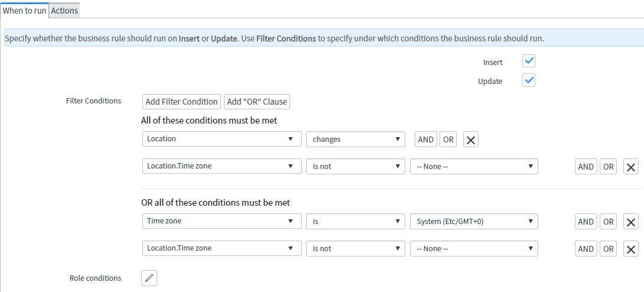Remove the last Location.Time zone condition row
The height and width of the screenshot is (292, 644).
click(x=631, y=249)
